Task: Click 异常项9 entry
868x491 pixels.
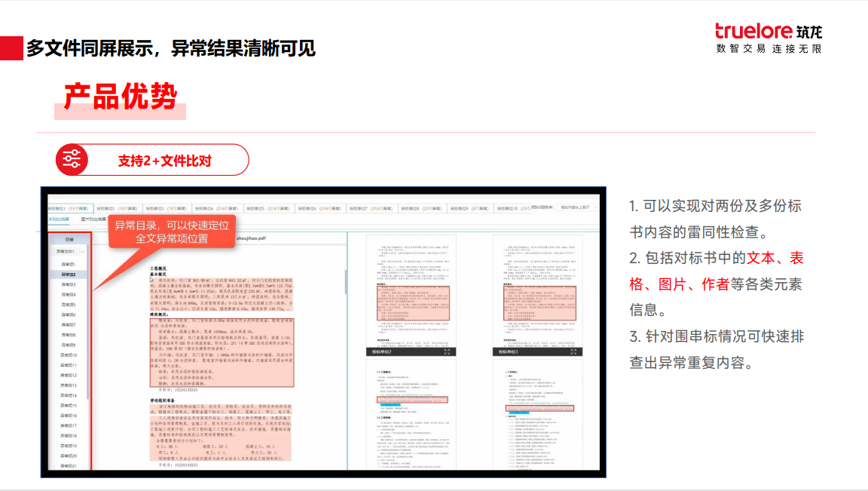Action: tap(69, 345)
